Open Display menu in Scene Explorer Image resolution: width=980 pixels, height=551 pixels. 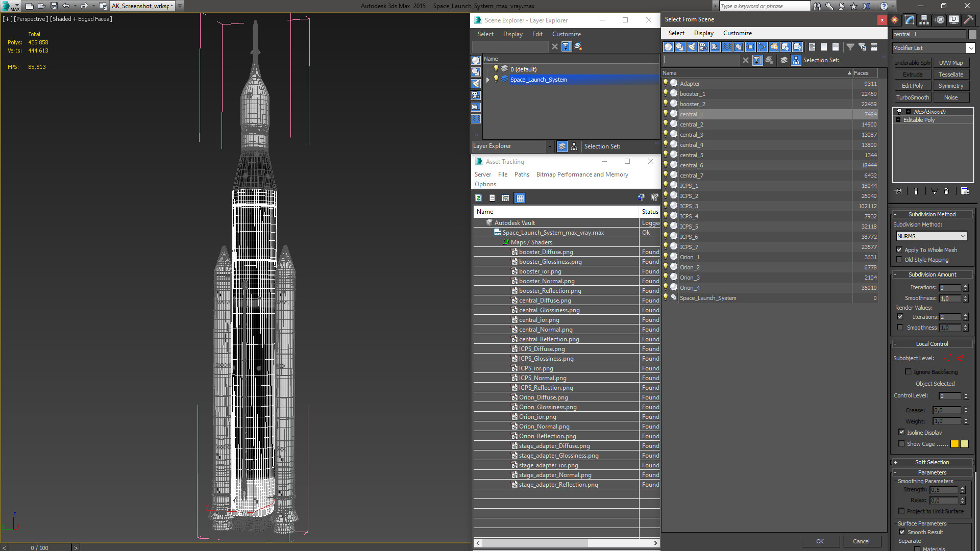(x=512, y=34)
